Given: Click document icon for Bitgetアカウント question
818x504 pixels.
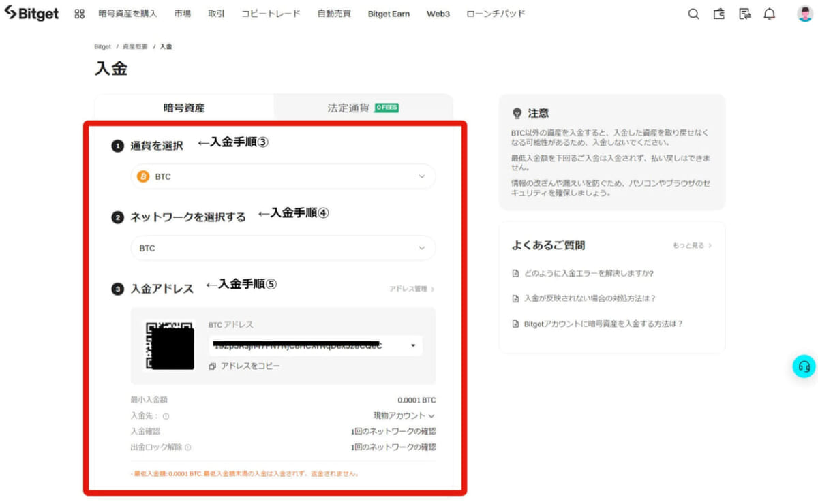Looking at the screenshot, I should [x=515, y=324].
